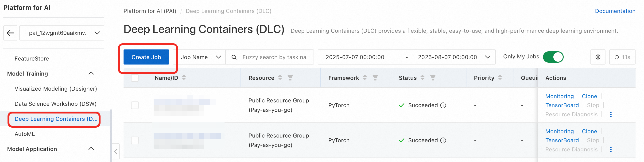Check the select-all checkbox in table header
644x162 pixels.
click(x=135, y=78)
